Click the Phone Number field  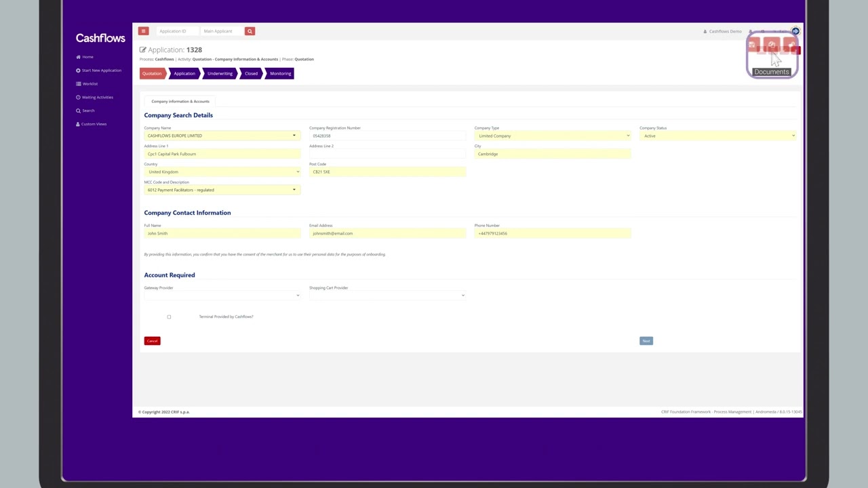point(553,233)
